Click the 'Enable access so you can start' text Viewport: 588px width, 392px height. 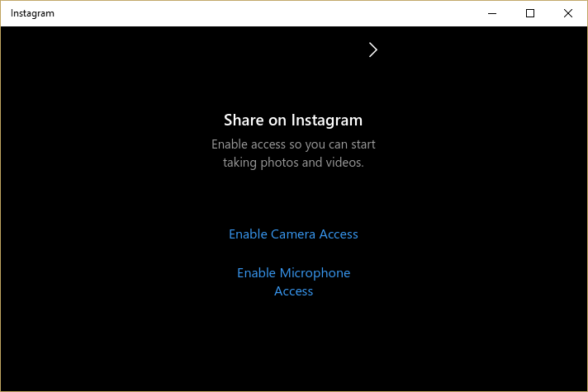coord(293,144)
